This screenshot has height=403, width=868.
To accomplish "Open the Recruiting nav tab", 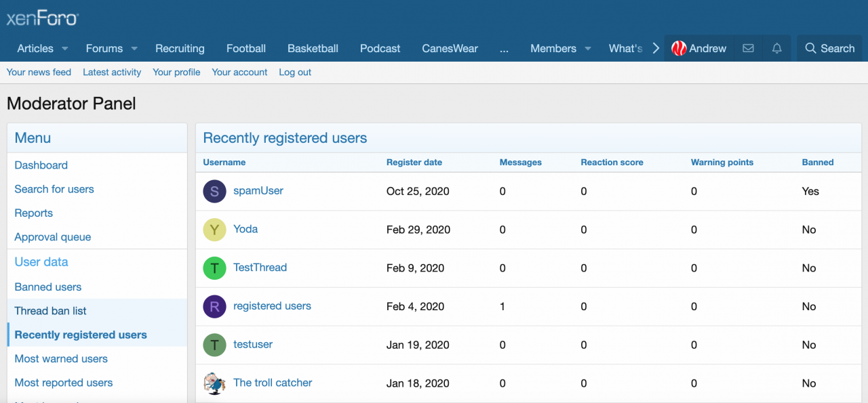I will [180, 48].
